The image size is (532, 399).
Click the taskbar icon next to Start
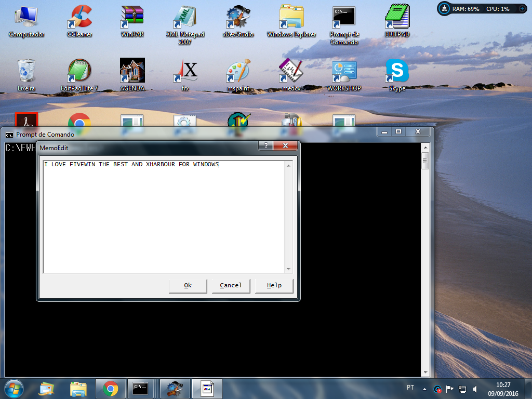coord(46,389)
